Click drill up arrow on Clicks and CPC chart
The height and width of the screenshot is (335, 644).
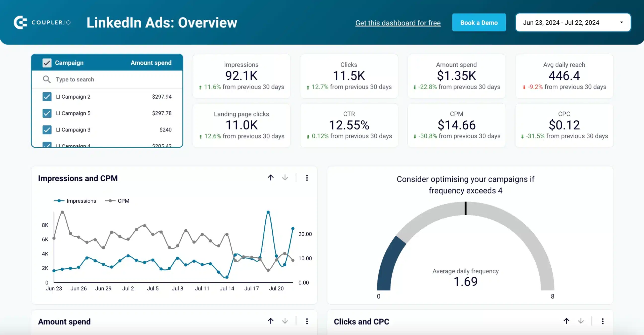[567, 321]
